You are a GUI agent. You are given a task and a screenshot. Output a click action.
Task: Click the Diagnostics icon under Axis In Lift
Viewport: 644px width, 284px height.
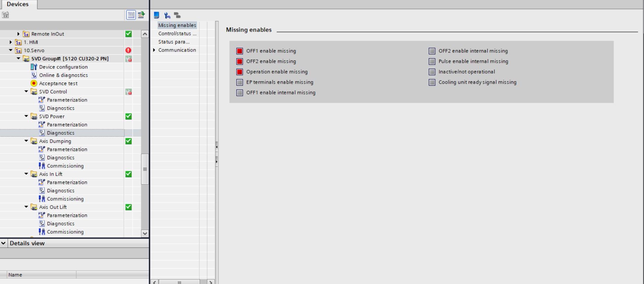(x=42, y=191)
